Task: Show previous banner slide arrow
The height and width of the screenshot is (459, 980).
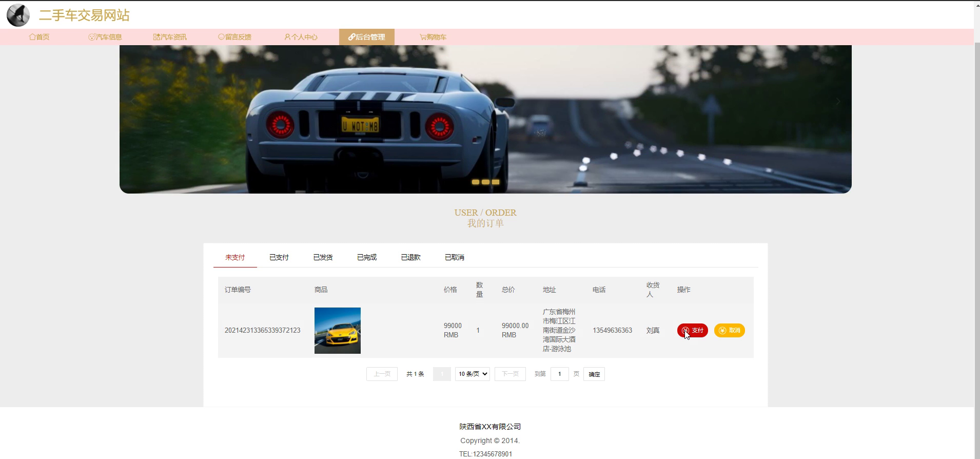Action: click(x=133, y=102)
